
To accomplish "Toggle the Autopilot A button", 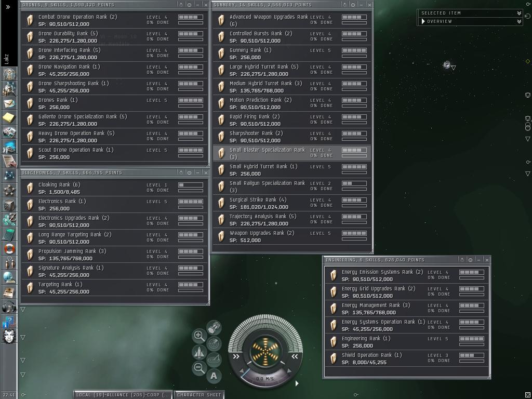I will (x=214, y=376).
